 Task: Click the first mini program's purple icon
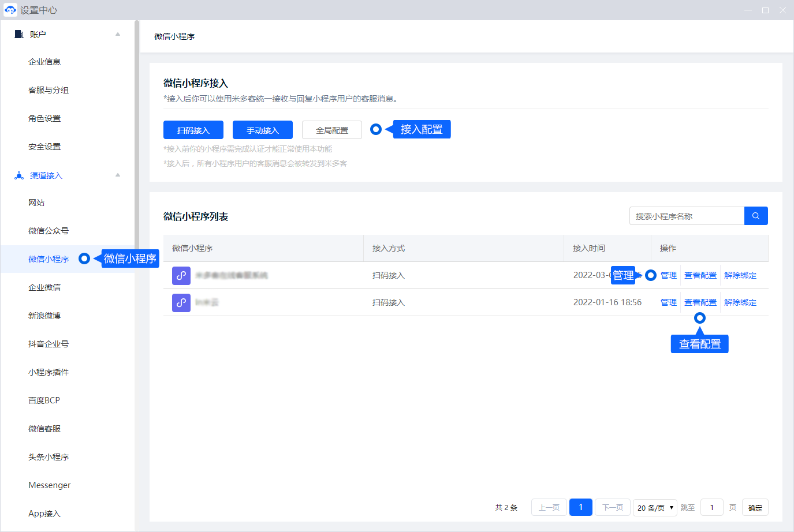click(x=181, y=275)
